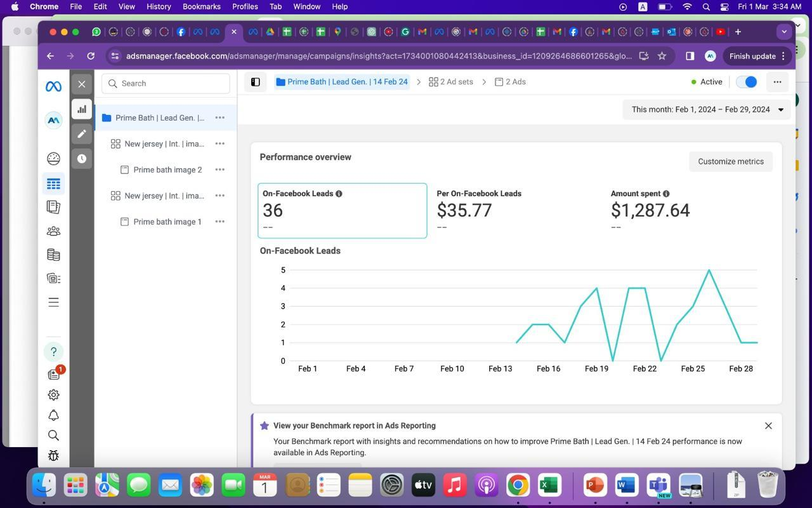Go to 2 Ad sets breadcrumb
The image size is (812, 508).
pos(451,82)
